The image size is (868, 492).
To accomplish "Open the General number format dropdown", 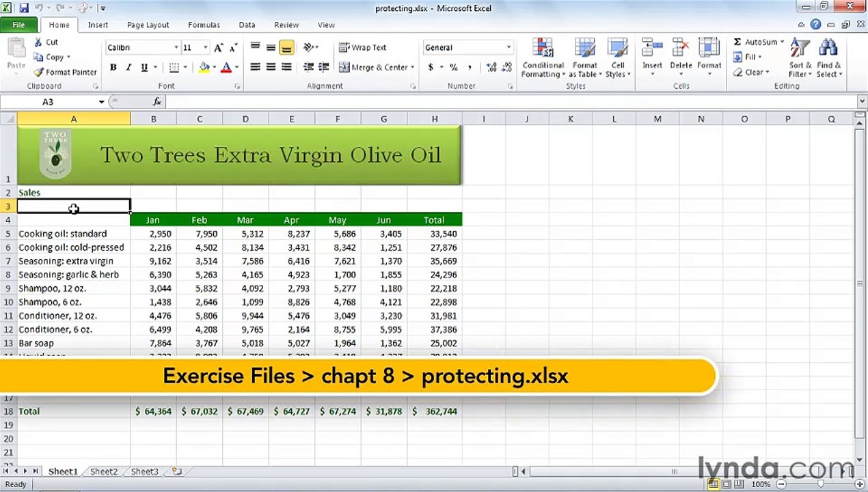I will pyautogui.click(x=508, y=48).
